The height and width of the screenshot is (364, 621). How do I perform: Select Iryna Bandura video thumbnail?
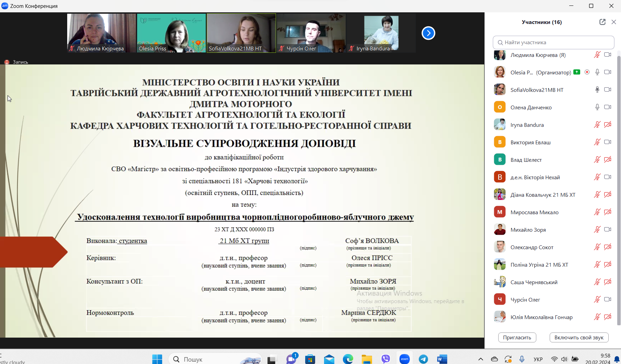pos(381,33)
